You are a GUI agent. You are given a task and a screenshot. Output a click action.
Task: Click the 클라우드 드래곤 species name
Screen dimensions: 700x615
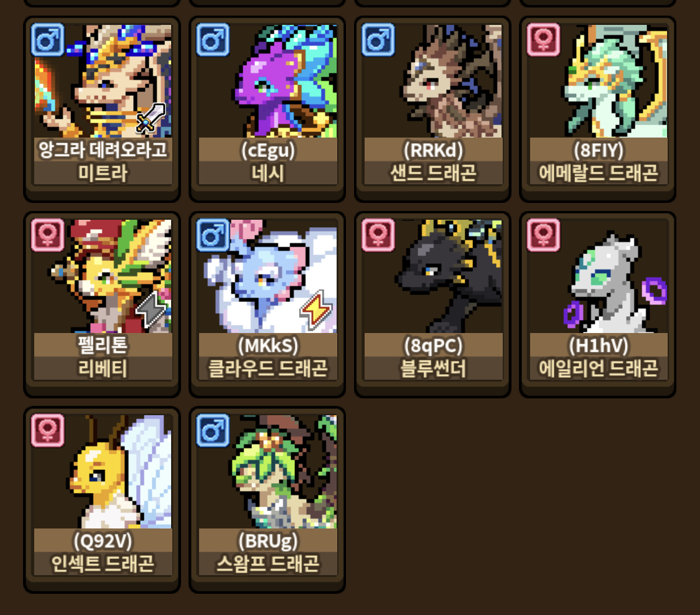click(268, 369)
